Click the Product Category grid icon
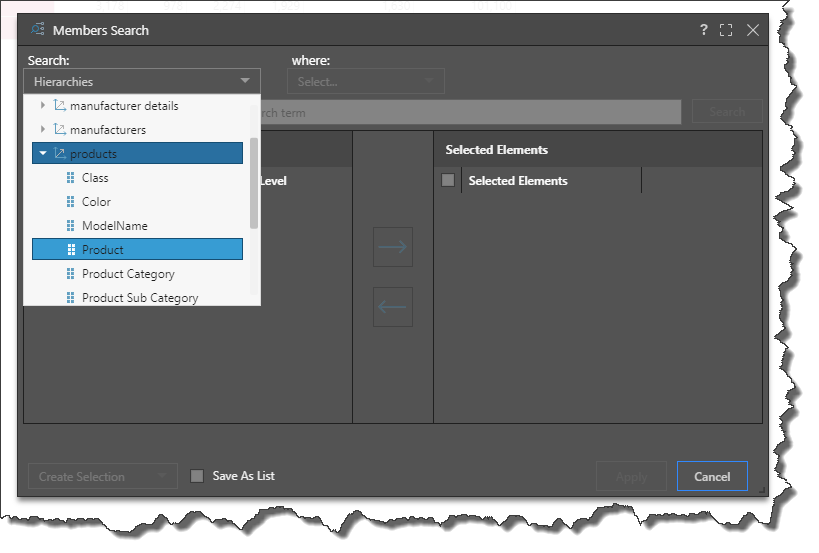The height and width of the screenshot is (553, 819). (70, 274)
